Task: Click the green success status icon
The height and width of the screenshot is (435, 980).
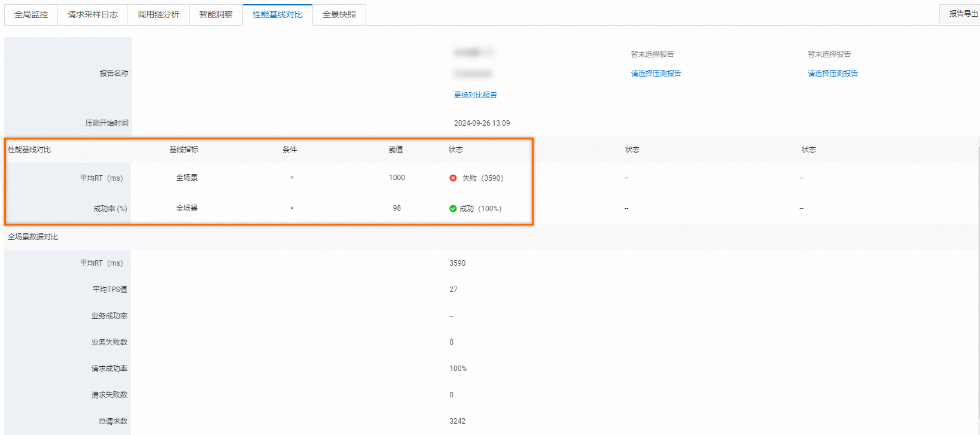Action: point(453,209)
